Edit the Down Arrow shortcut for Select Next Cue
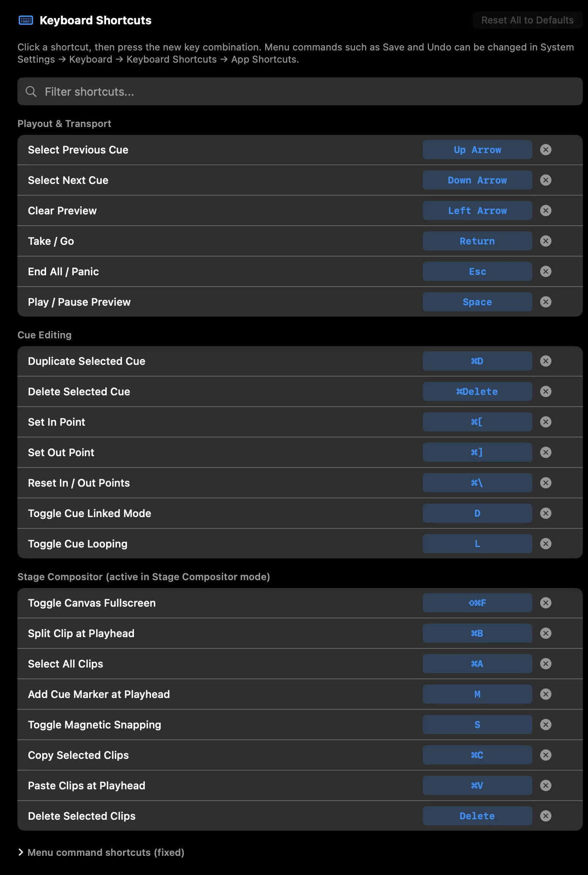This screenshot has height=875, width=588. 477,180
